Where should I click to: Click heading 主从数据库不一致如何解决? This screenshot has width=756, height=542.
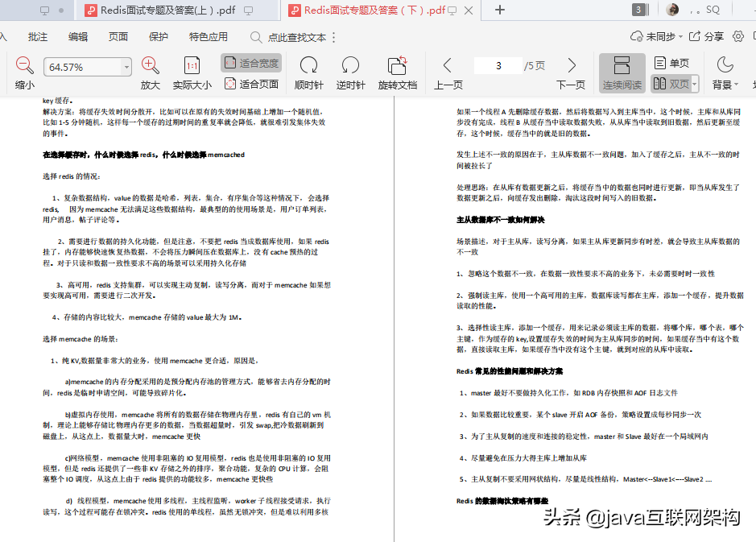(x=501, y=219)
